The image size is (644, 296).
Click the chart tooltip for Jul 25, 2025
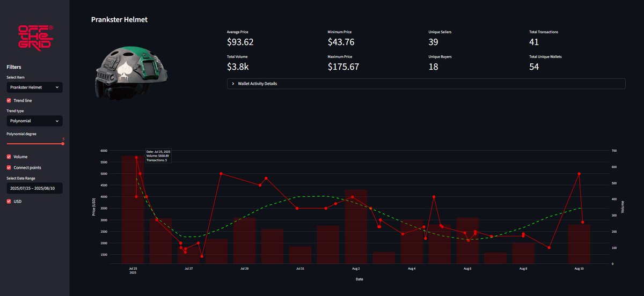tap(158, 156)
